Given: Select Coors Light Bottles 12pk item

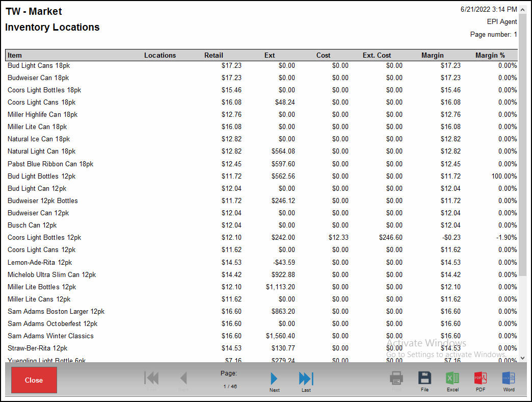Looking at the screenshot, I should [44, 237].
